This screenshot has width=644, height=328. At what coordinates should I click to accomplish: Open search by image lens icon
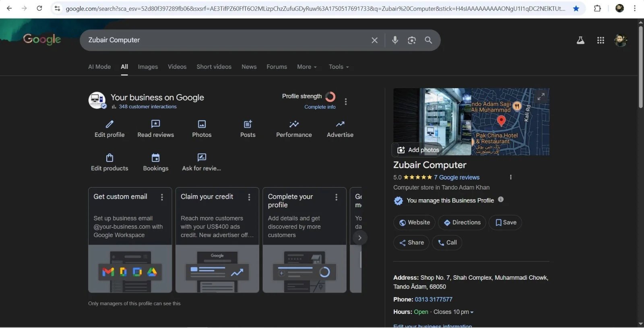pyautogui.click(x=412, y=40)
